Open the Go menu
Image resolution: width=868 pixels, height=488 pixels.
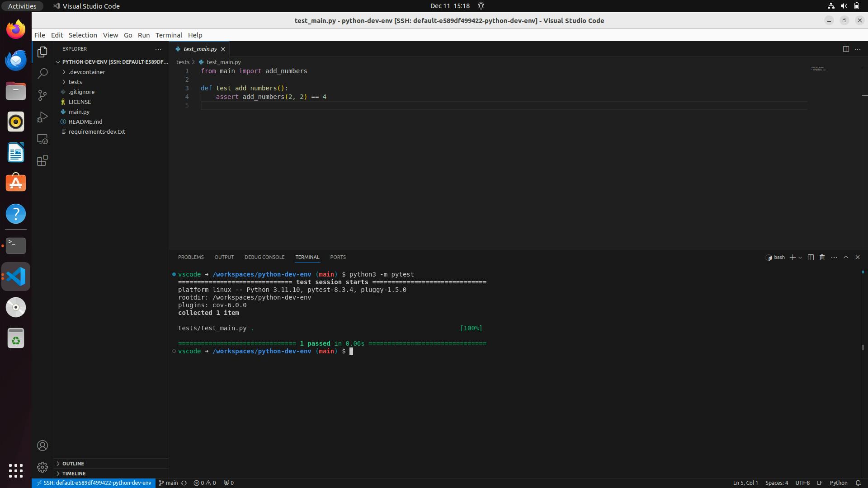pos(128,35)
